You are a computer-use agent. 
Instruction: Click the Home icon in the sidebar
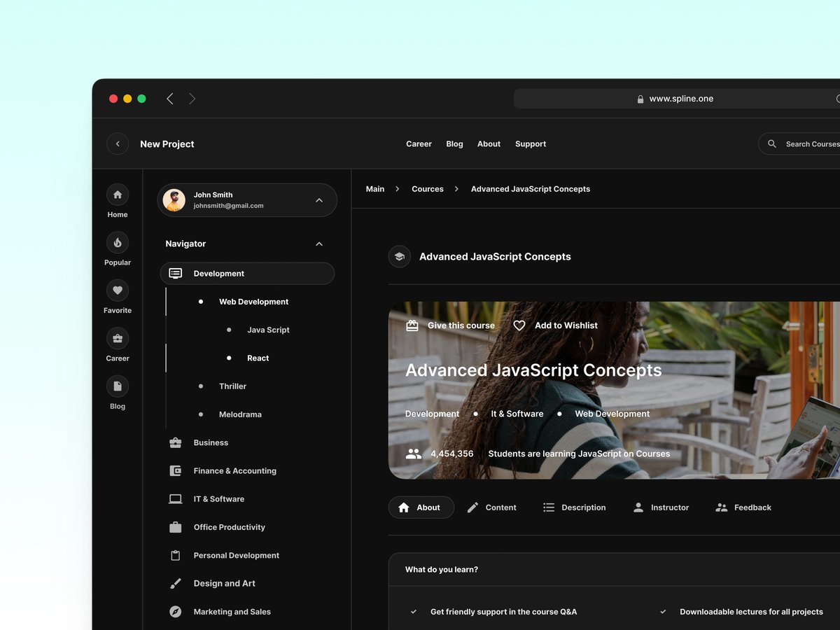tap(118, 195)
